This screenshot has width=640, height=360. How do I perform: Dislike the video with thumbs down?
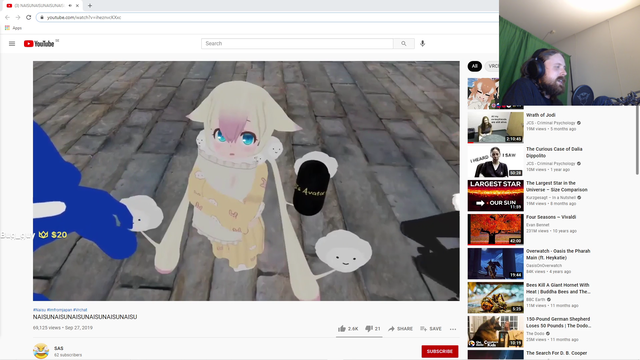pyautogui.click(x=373, y=329)
